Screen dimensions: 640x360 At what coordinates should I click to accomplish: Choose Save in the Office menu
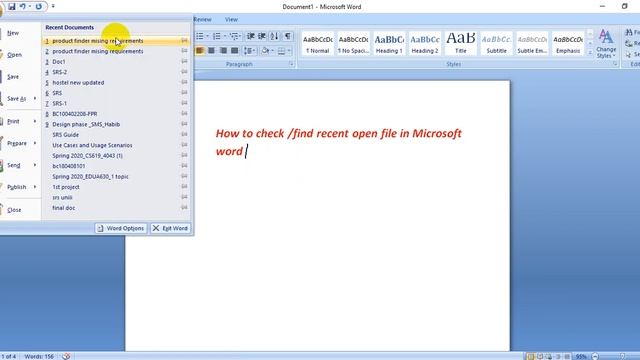pos(13,77)
